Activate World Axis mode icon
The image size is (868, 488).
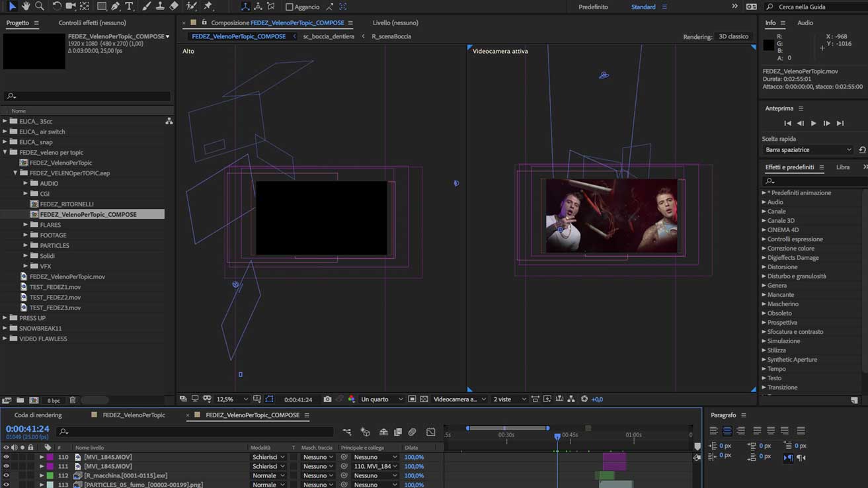pos(258,7)
